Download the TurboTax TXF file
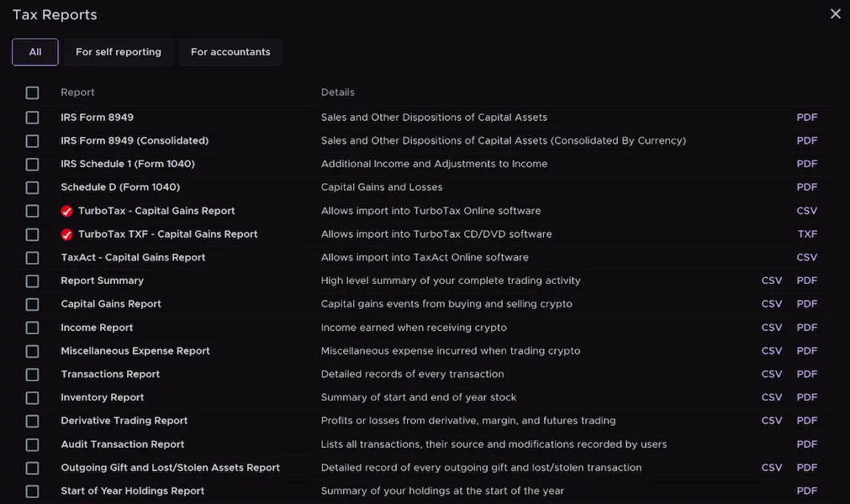 (x=807, y=234)
